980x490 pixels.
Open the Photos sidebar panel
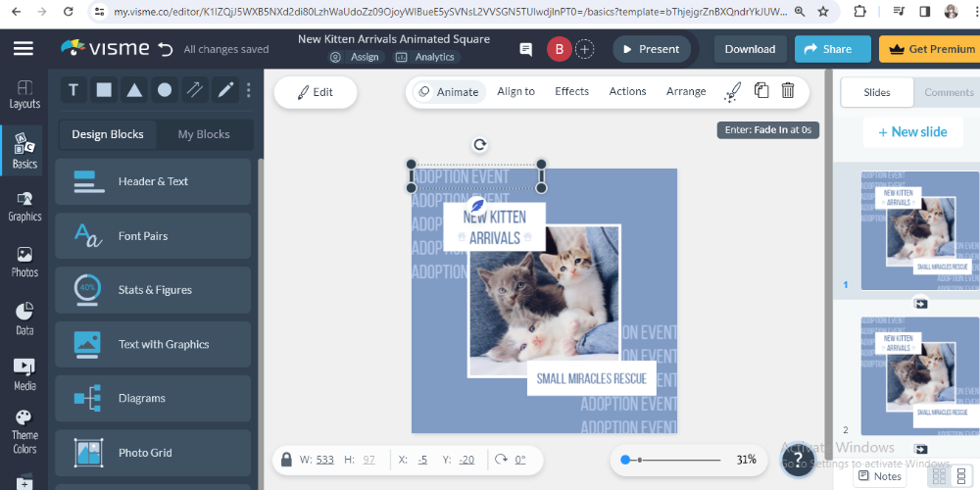point(24,263)
